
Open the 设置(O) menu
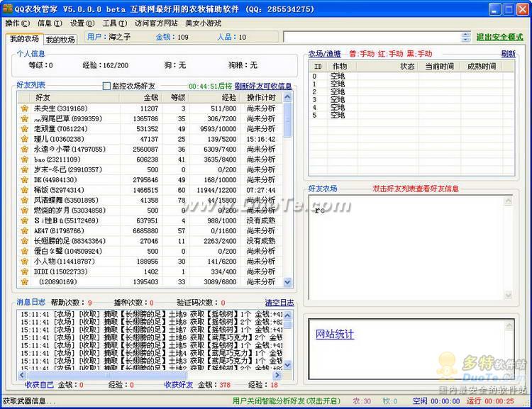click(x=82, y=23)
